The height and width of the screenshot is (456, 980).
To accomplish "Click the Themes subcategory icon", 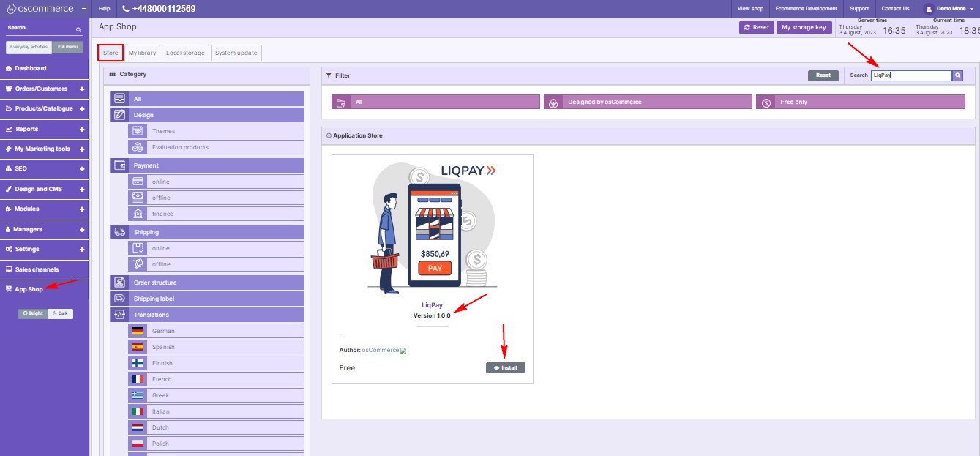I will [138, 131].
